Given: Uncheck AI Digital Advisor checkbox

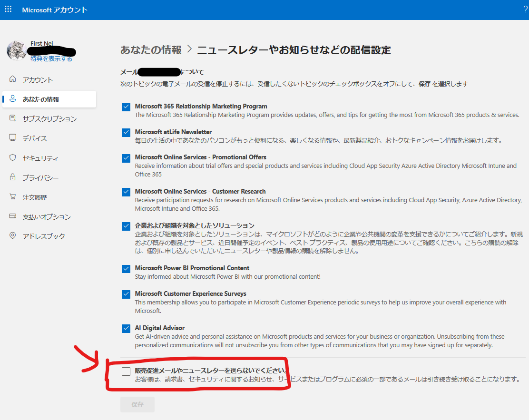Looking at the screenshot, I should coord(126,328).
